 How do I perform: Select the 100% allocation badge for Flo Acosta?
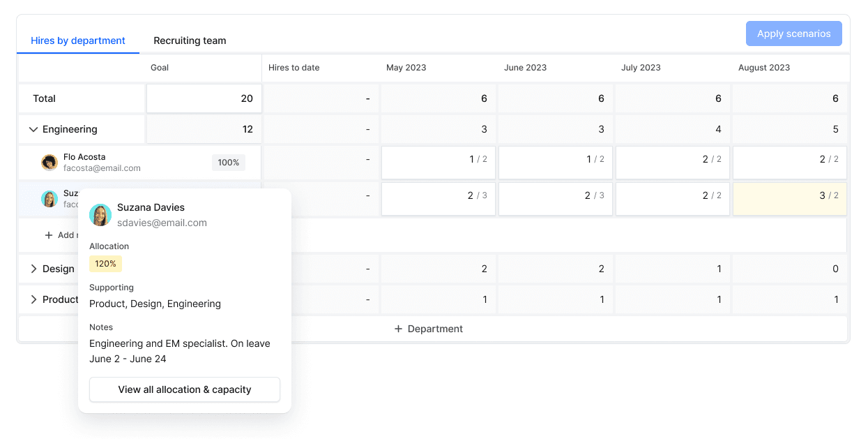(229, 162)
